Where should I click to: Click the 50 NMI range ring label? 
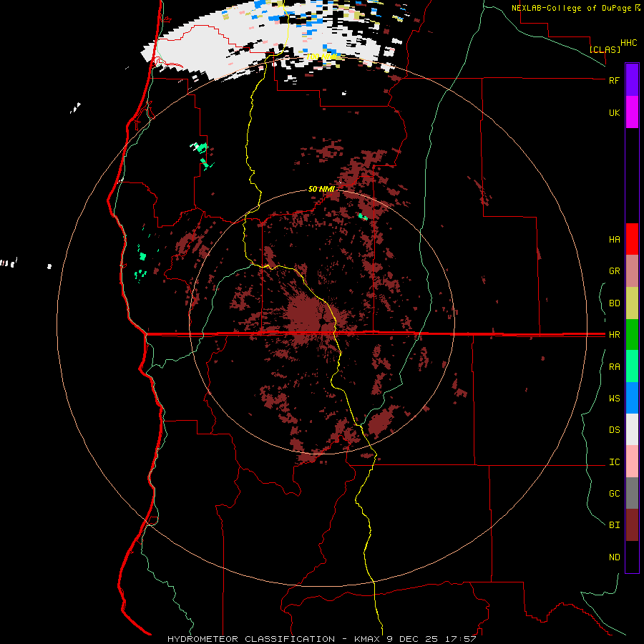pyautogui.click(x=321, y=189)
